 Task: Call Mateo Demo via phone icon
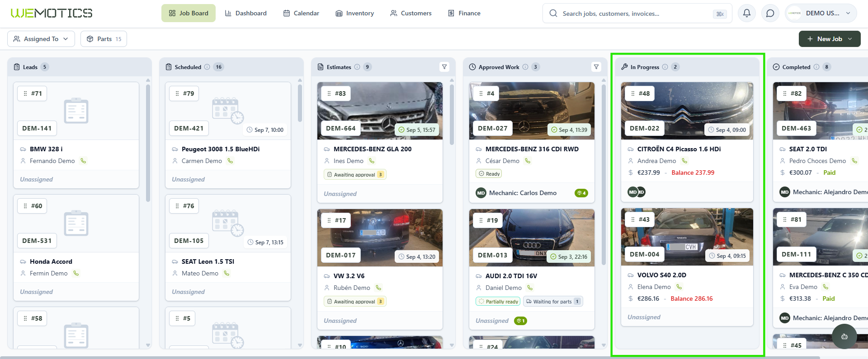pos(226,273)
